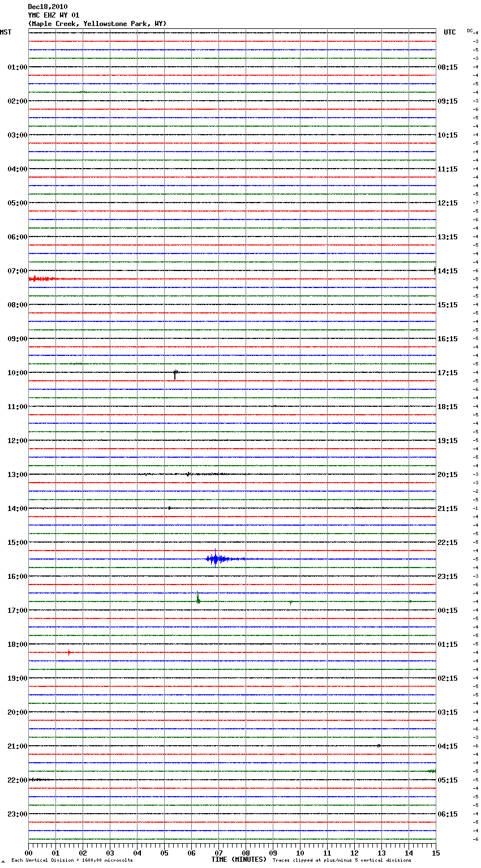Click the DC column header
The image size is (481, 868).
(x=470, y=31)
